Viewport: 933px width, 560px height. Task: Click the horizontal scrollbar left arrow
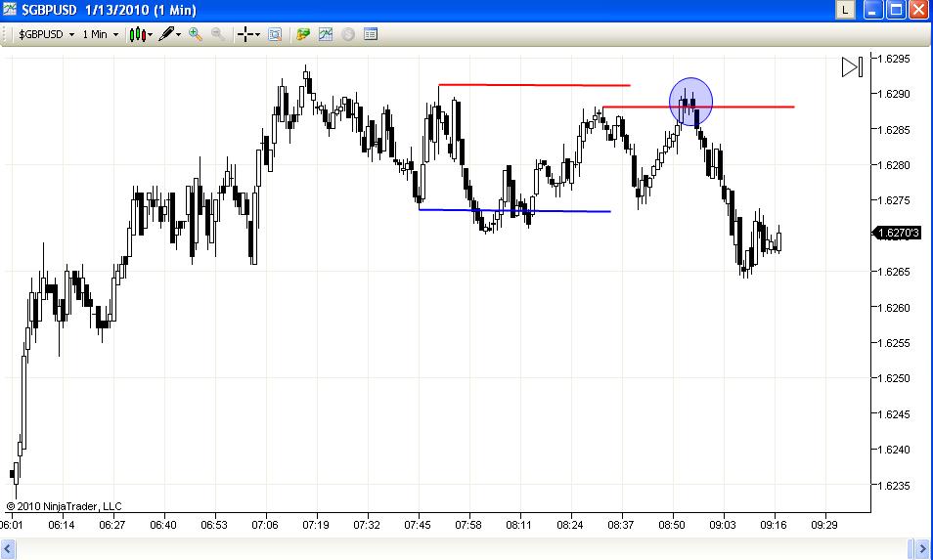7,548
